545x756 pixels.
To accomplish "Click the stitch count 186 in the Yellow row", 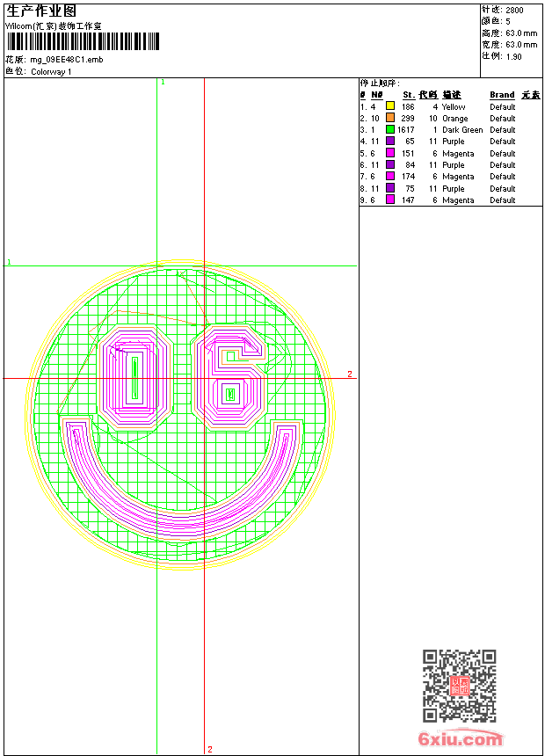I will pos(408,106).
